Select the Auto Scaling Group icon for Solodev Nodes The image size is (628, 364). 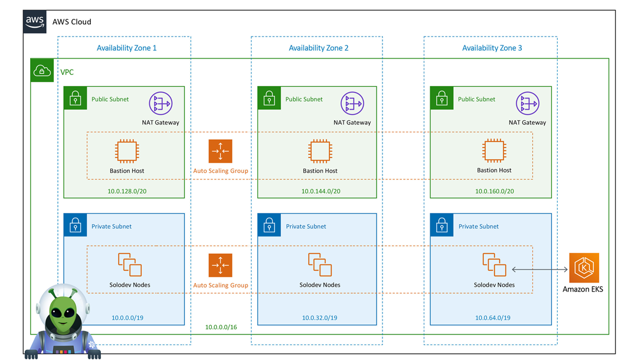(221, 265)
